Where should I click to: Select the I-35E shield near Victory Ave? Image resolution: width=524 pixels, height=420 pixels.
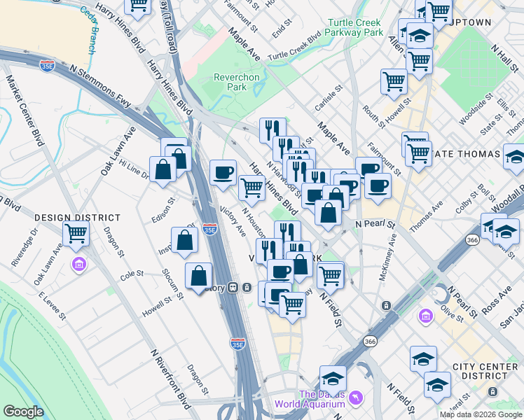[210, 230]
